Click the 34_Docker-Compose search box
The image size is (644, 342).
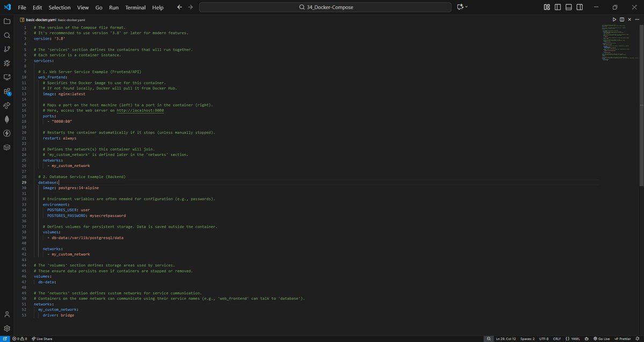tap(326, 7)
